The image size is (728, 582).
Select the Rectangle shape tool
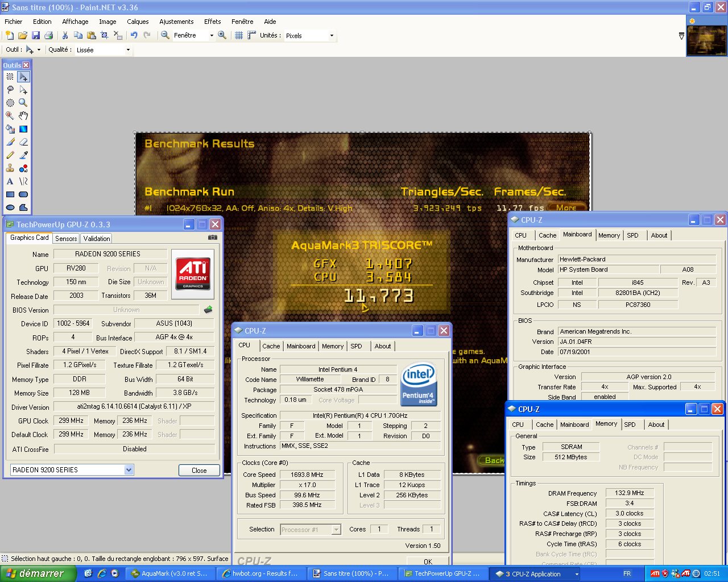10,194
